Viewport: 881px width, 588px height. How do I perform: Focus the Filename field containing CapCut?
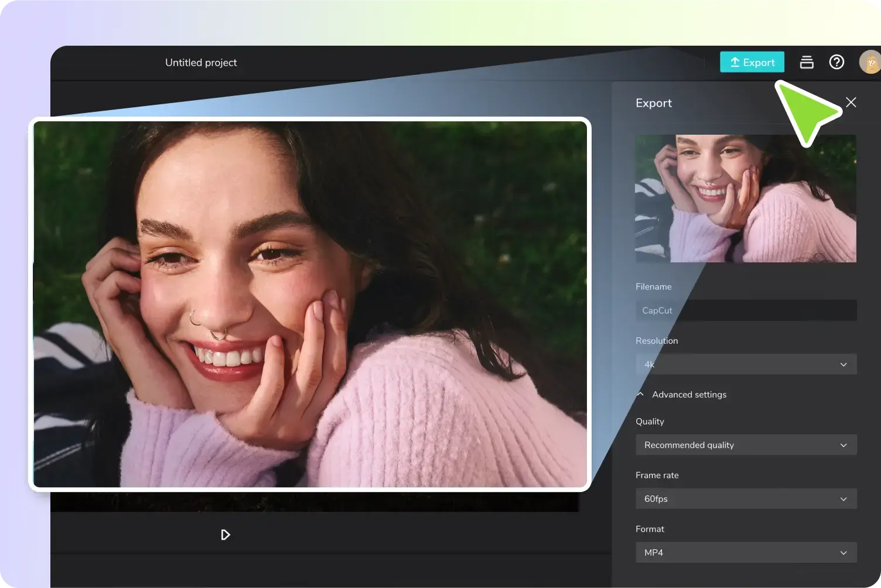[x=746, y=310]
